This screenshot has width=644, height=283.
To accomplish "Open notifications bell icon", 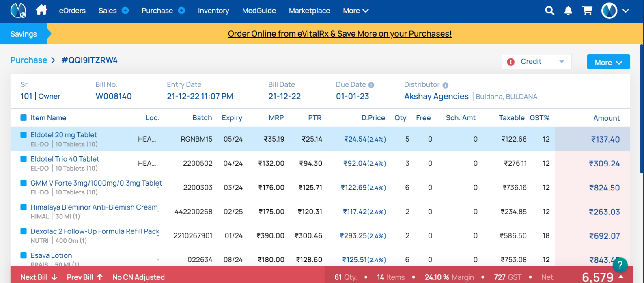I will [568, 11].
